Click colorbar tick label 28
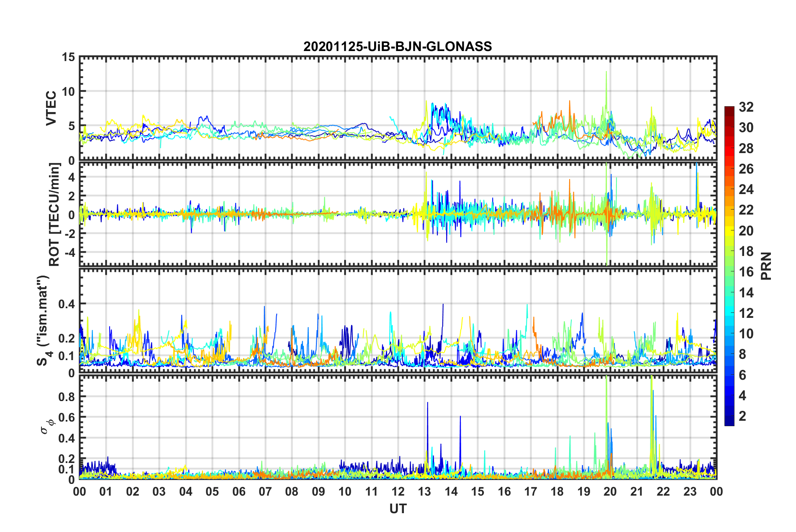 coord(746,148)
